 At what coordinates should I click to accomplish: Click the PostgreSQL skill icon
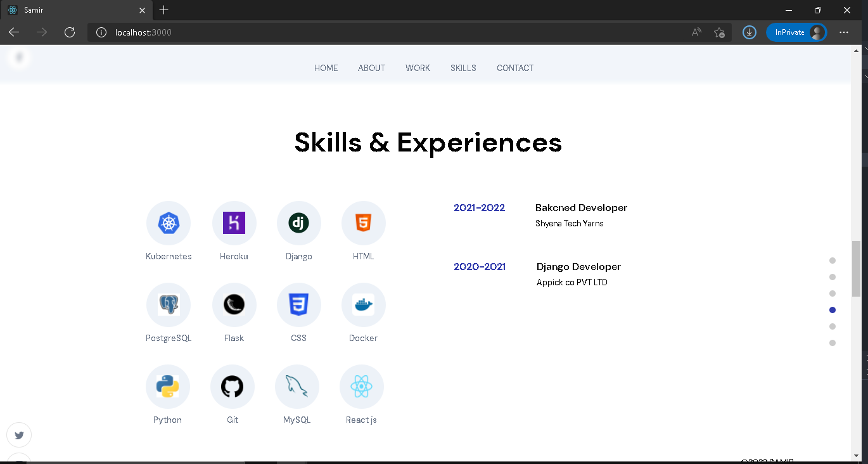(168, 304)
